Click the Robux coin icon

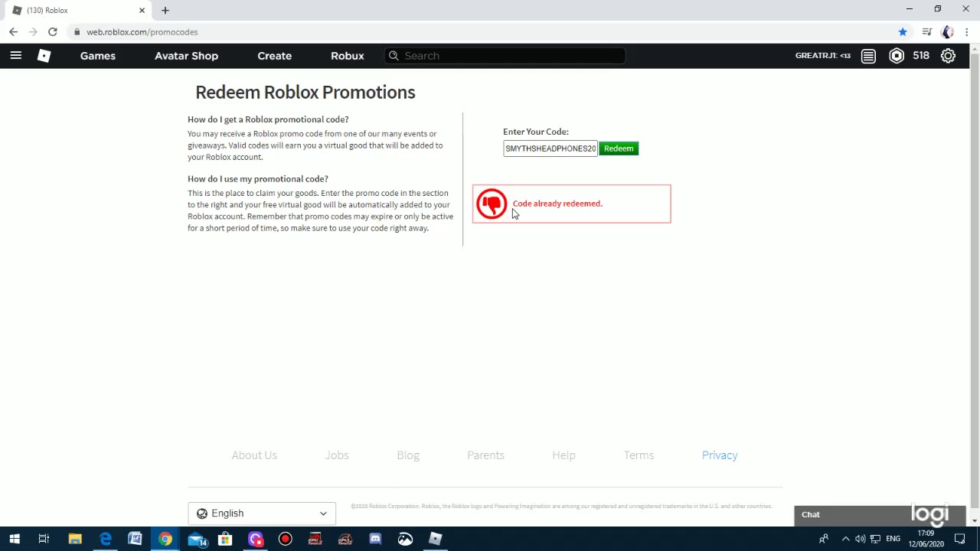897,56
